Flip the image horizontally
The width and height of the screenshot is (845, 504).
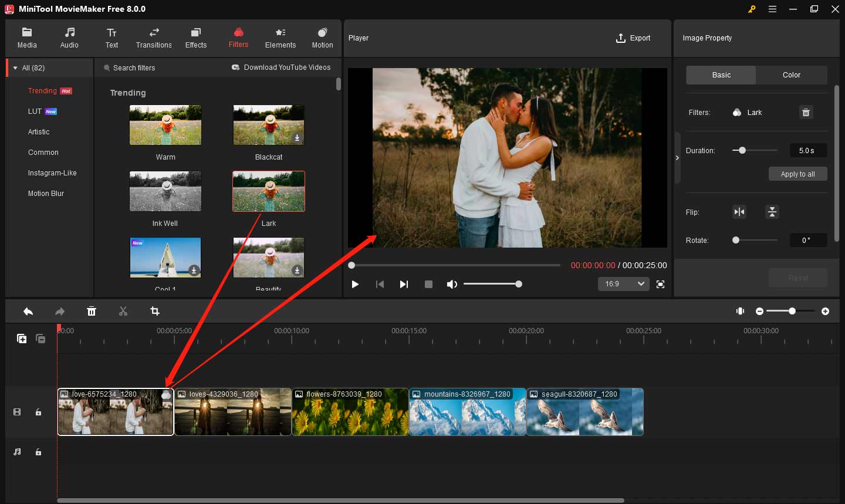pos(739,212)
